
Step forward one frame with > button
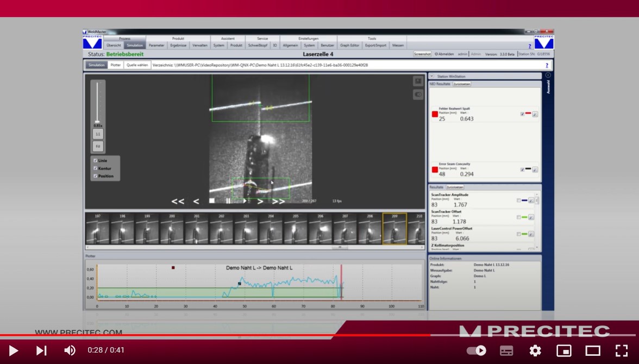(260, 202)
